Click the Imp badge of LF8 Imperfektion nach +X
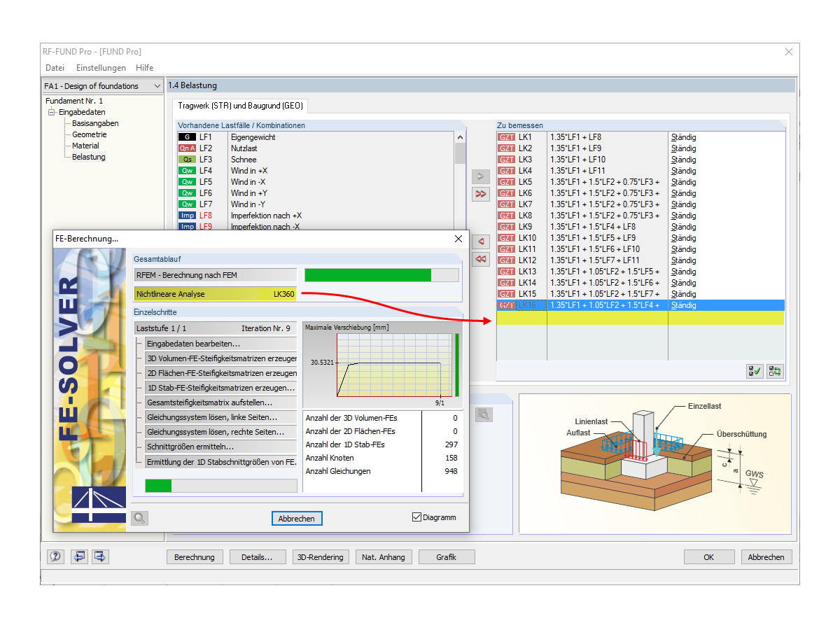 point(187,216)
